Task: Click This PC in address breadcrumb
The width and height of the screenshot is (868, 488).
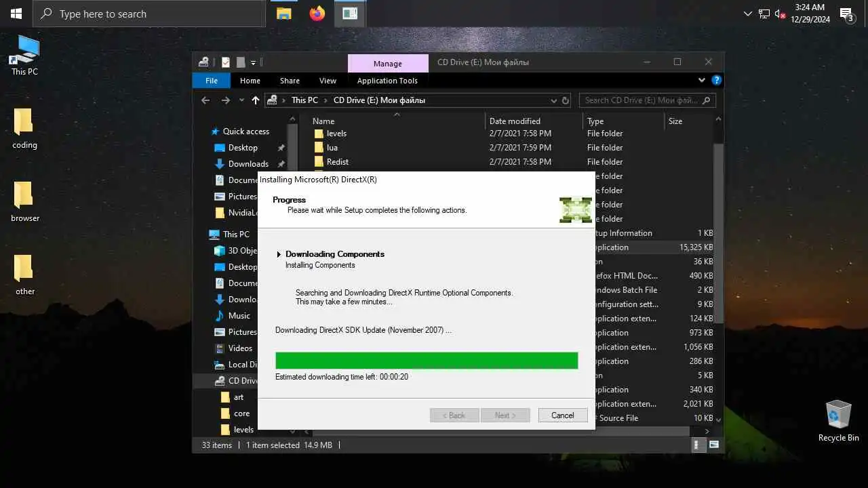Action: tap(304, 100)
